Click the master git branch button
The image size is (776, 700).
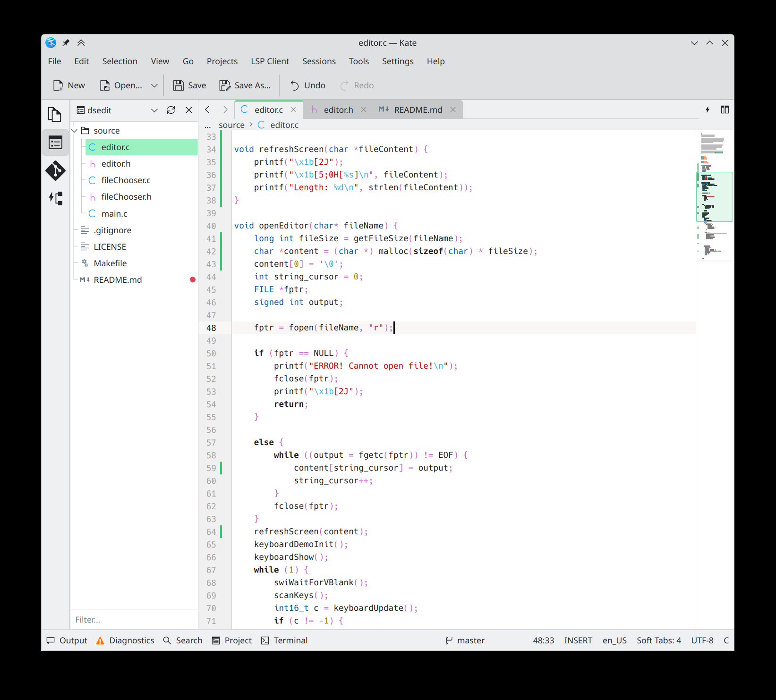465,641
